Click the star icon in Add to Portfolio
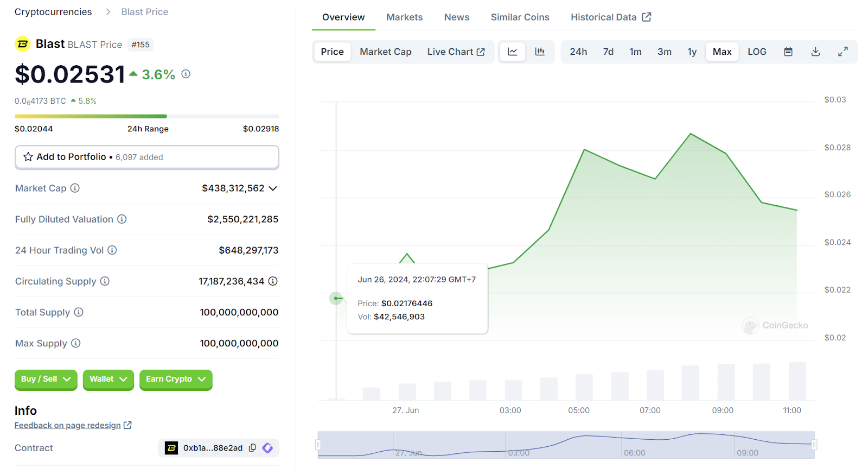Image resolution: width=868 pixels, height=468 pixels. (28, 157)
